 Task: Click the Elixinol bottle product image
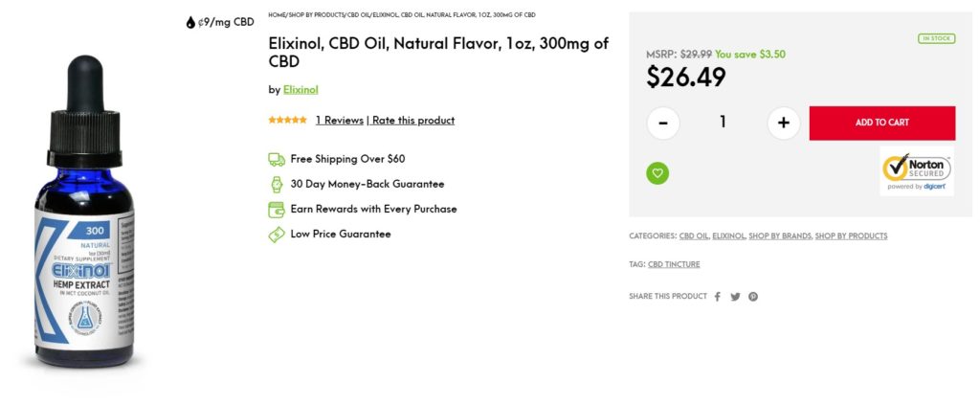(x=85, y=213)
